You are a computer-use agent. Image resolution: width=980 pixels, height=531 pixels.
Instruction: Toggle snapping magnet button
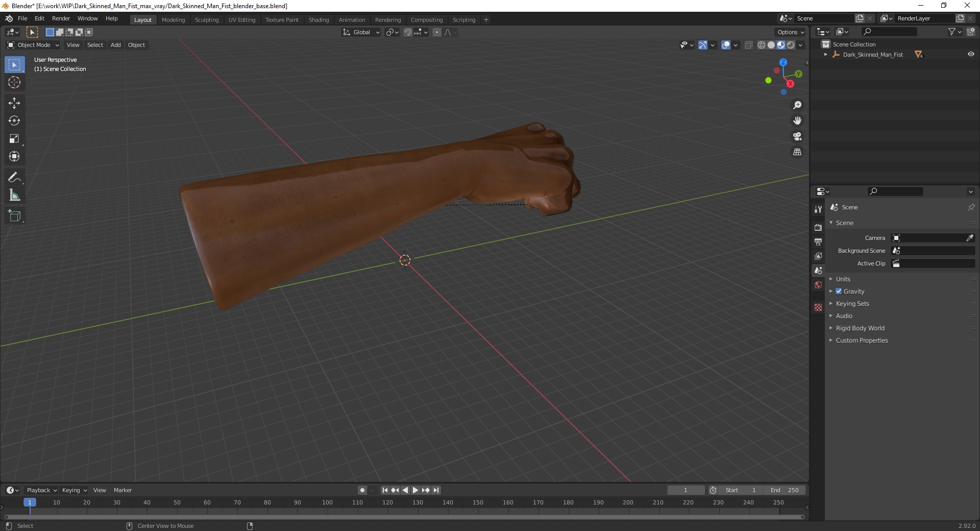pyautogui.click(x=408, y=32)
